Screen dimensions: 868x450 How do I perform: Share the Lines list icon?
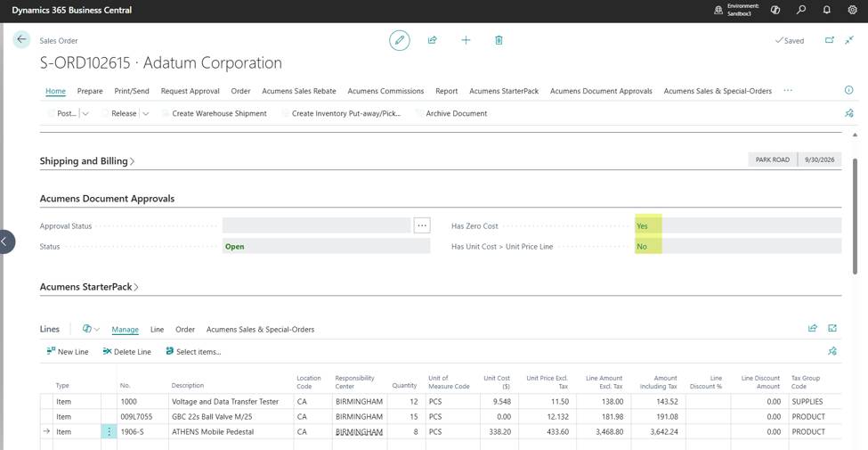coord(812,328)
